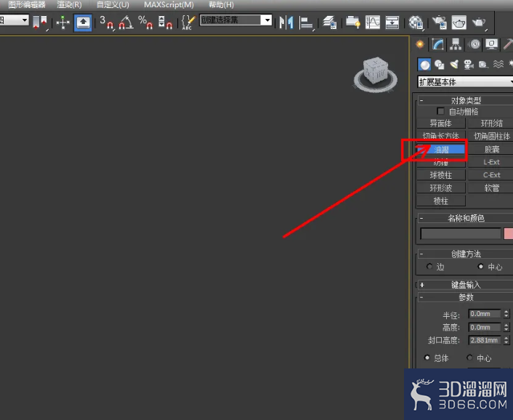The height and width of the screenshot is (420, 513).
Task: Open the 扩展基本体 category dropdown
Action: (465, 82)
